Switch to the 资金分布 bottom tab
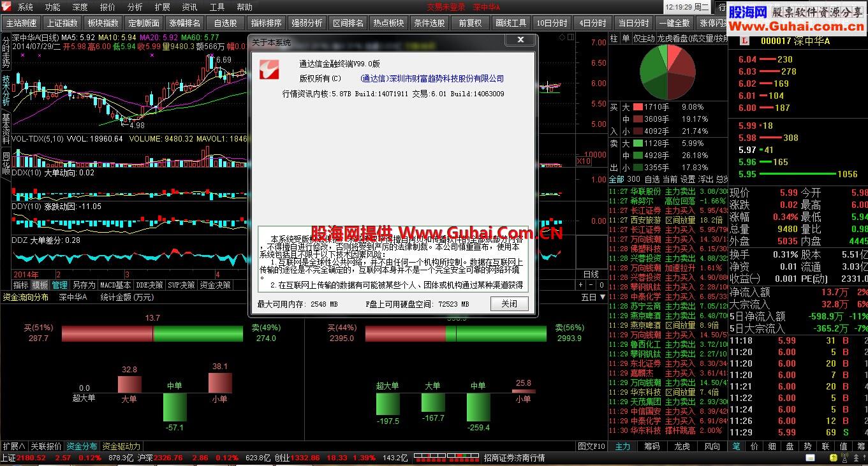This screenshot has width=868, height=466. point(82,446)
